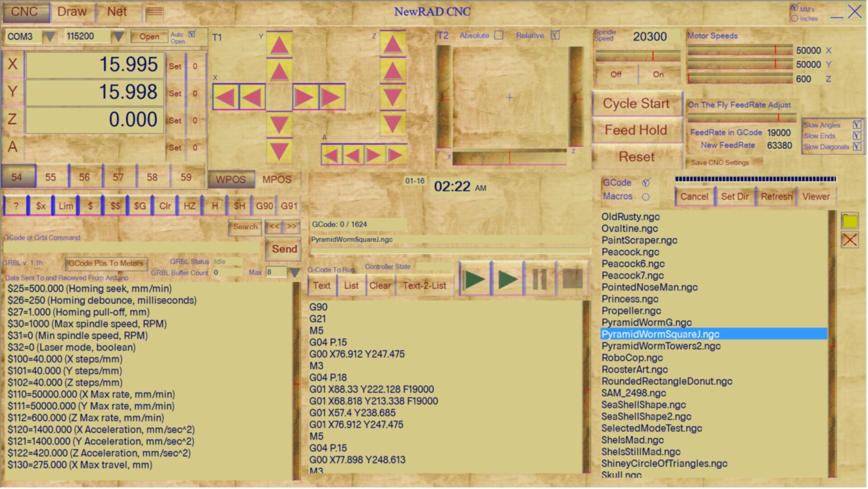Image resolution: width=868 pixels, height=489 pixels.
Task: Open 115200 baud rate dropdown
Action: click(x=118, y=36)
